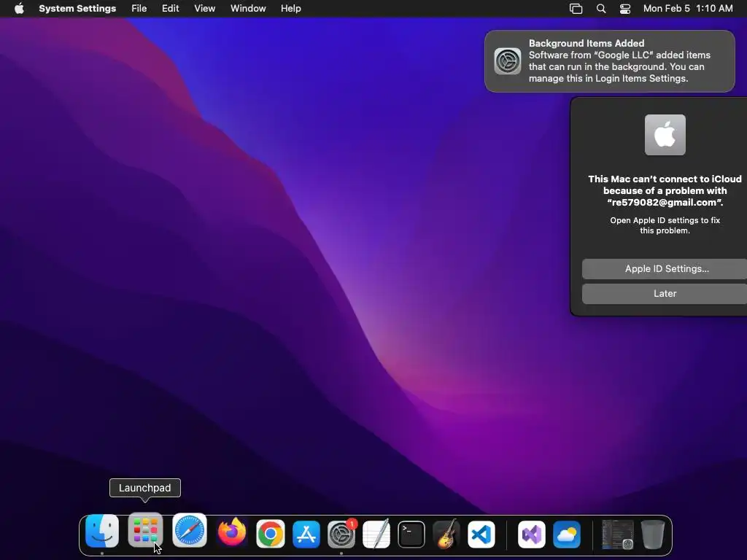
Task: Click the Apple logo in iCloud dialog
Action: point(665,135)
